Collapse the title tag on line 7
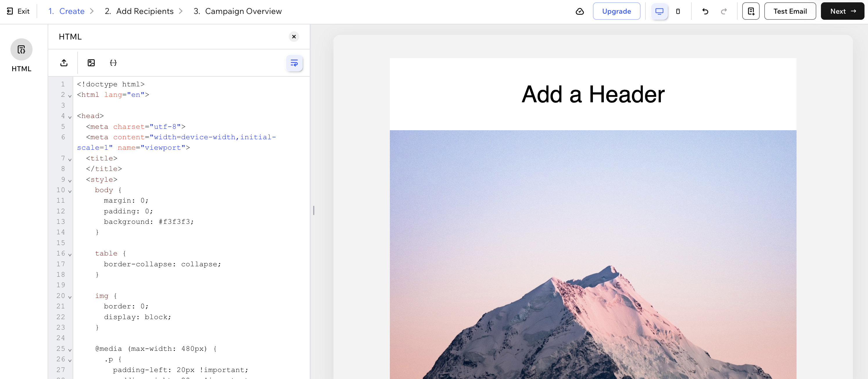 pyautogui.click(x=70, y=160)
